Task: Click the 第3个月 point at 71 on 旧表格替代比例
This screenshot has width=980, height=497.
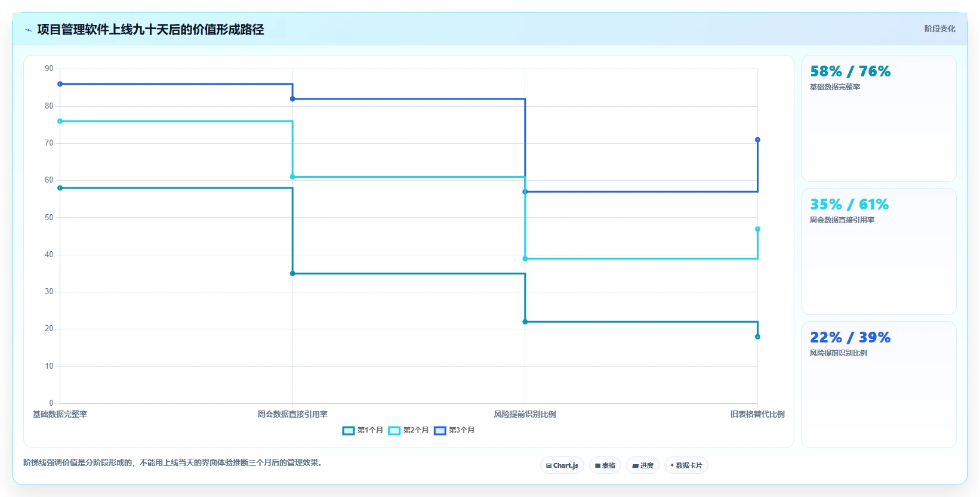Action: [x=758, y=140]
